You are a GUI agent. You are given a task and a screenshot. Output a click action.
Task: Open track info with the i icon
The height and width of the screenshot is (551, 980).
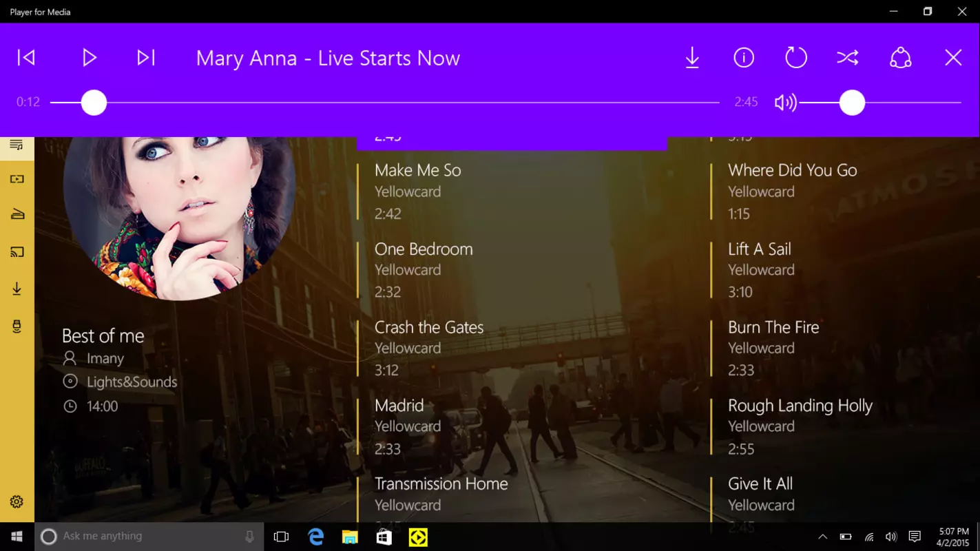(744, 58)
